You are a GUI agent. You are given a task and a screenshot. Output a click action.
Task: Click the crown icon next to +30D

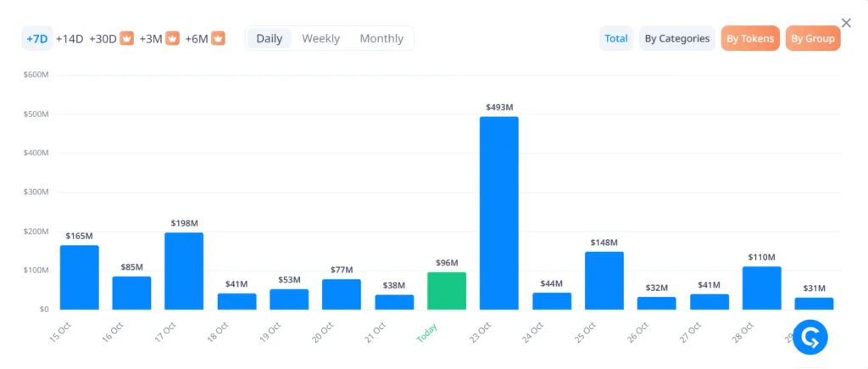[x=127, y=38]
